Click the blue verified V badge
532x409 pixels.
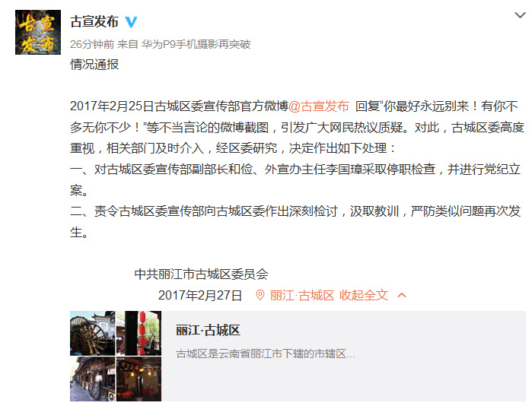[131, 22]
